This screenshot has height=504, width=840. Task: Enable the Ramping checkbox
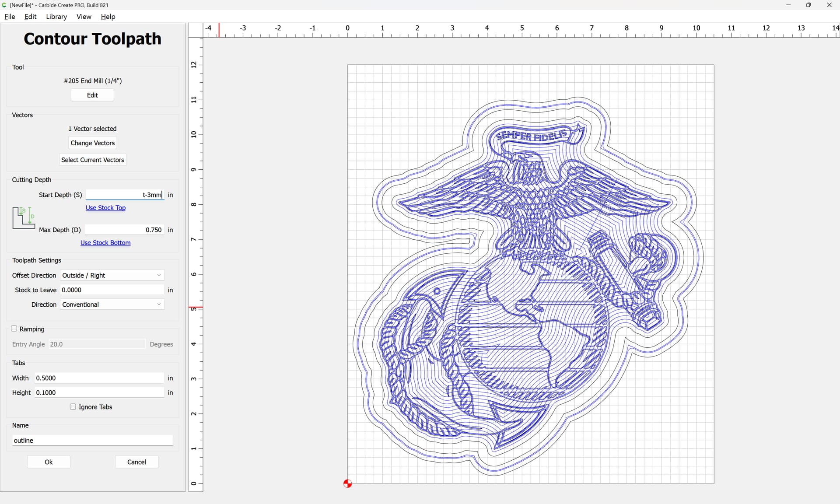pyautogui.click(x=14, y=329)
